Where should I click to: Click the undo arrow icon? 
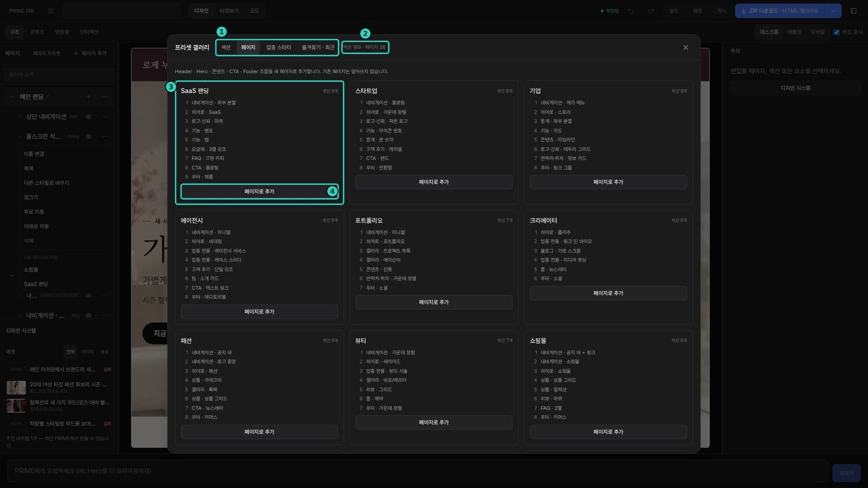(x=631, y=11)
